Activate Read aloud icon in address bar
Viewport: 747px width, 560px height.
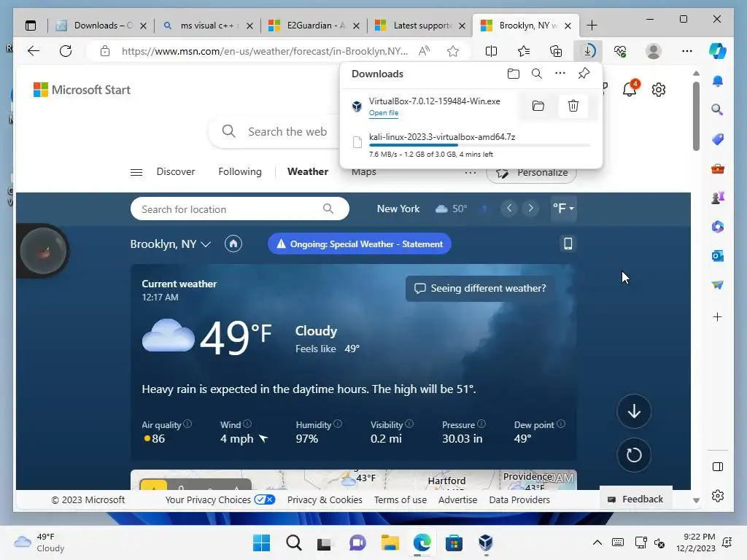click(x=424, y=51)
